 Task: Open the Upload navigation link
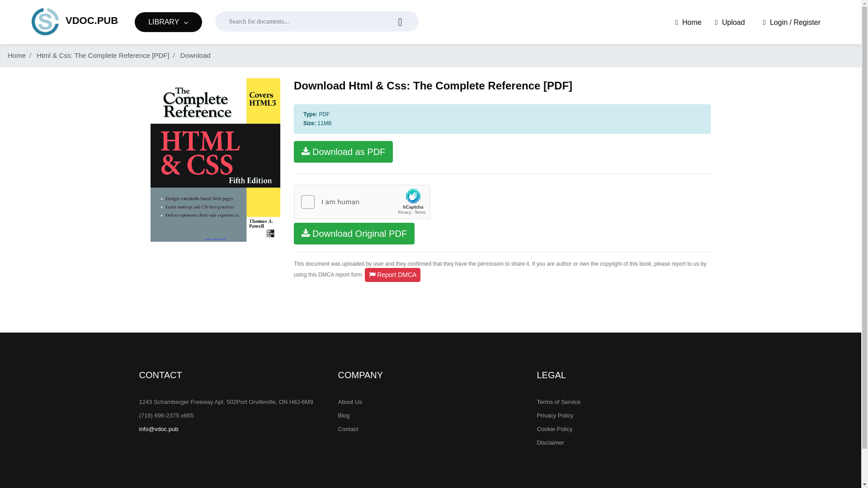[730, 23]
